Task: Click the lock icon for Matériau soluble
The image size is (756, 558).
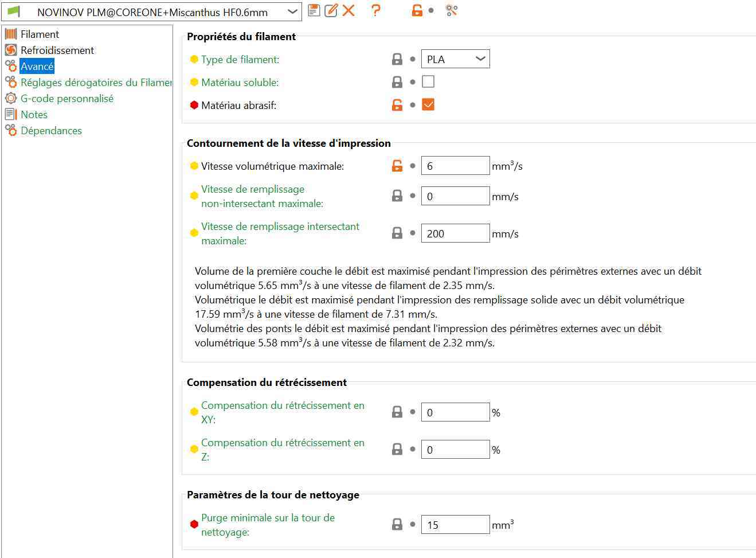Action: 397,82
